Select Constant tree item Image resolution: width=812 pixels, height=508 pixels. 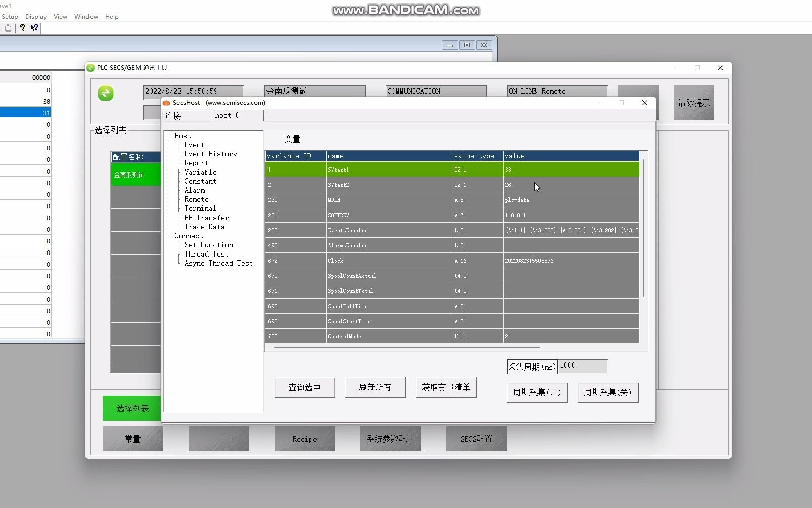200,181
